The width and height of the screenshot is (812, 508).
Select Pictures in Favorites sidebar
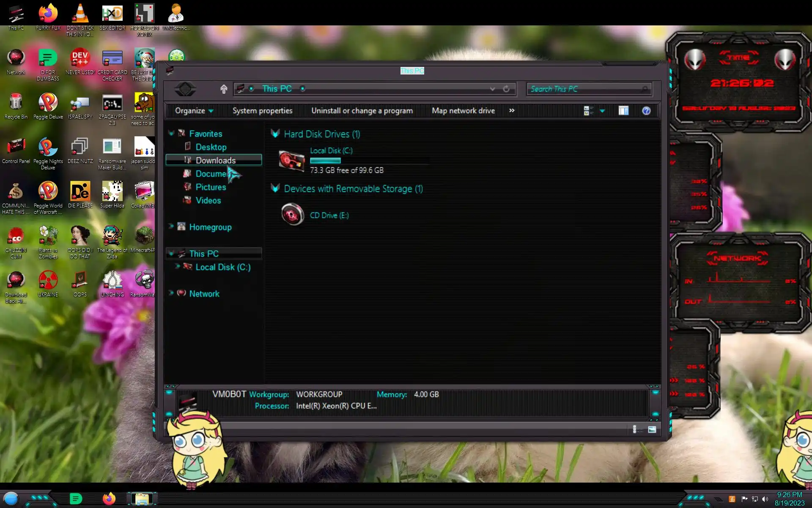pos(211,187)
